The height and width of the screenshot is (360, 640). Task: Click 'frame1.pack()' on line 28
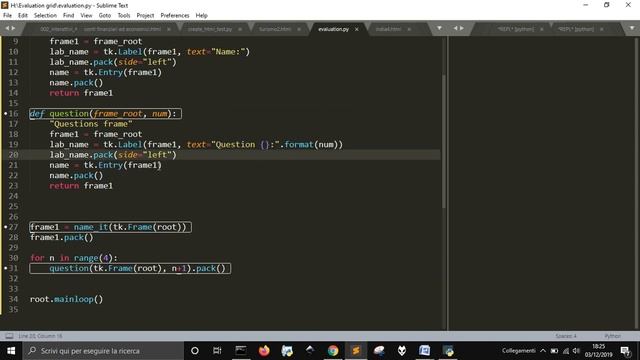click(x=61, y=238)
